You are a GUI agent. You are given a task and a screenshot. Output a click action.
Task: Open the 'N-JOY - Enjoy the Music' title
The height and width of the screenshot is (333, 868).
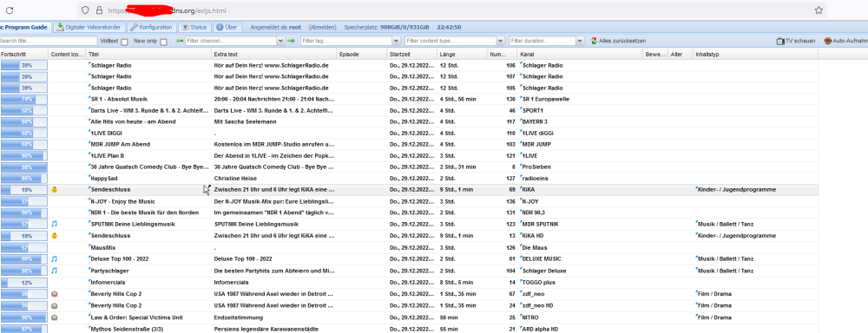point(124,202)
